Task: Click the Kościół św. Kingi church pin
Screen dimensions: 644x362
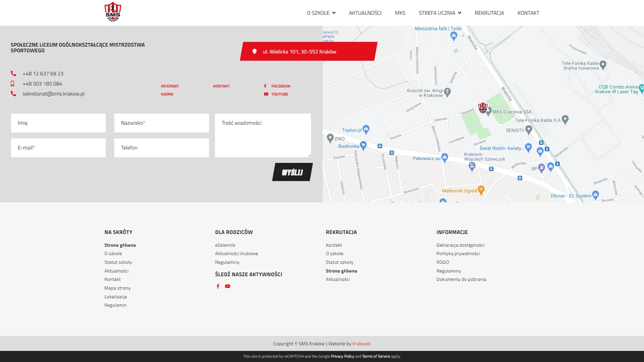Action: coord(447,92)
